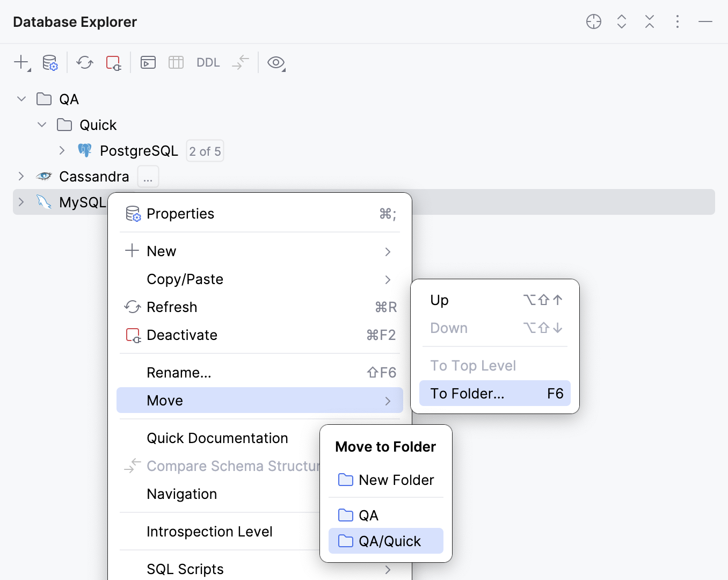Screen dimensions: 728x580
Task: Click the Refresh icon in the toolbar
Action: [x=84, y=62]
